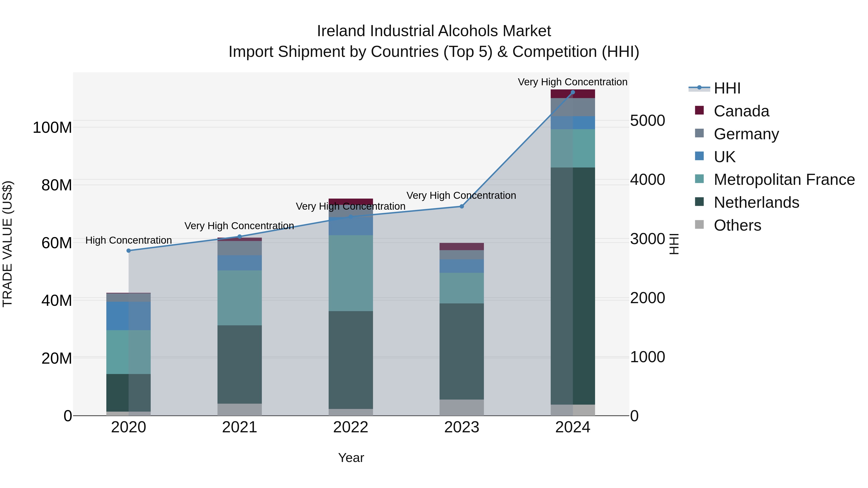This screenshot has height=488, width=868.
Task: Click the 'Year' x-axis title
Action: pos(351,458)
